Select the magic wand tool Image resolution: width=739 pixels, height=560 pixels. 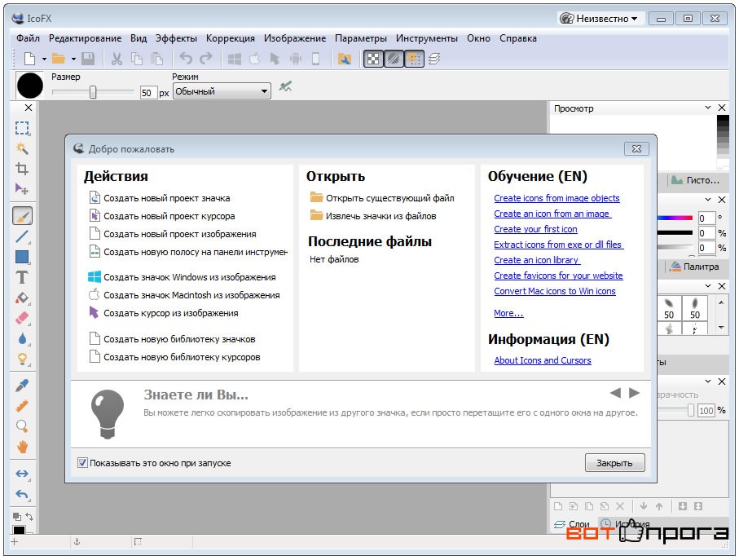(x=22, y=148)
